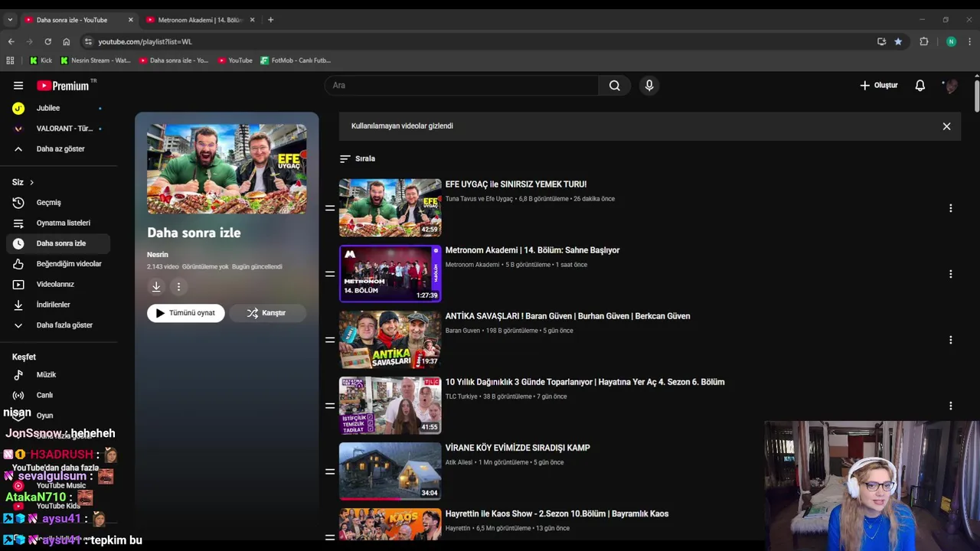Open VİRANE KÖY EVİMİZDE thumbnail
The height and width of the screenshot is (551, 980).
(x=390, y=471)
